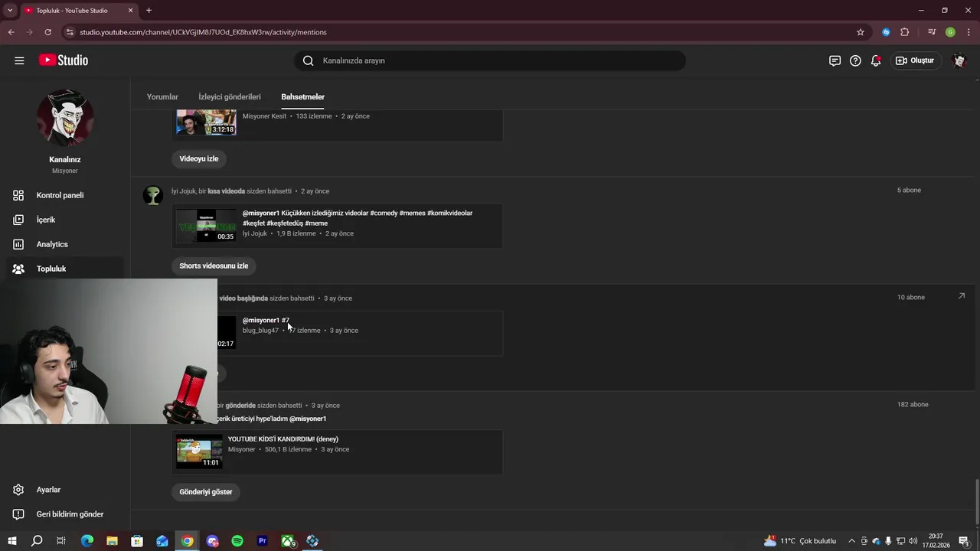Open the help question mark icon
This screenshot has width=980, height=551.
tap(855, 60)
